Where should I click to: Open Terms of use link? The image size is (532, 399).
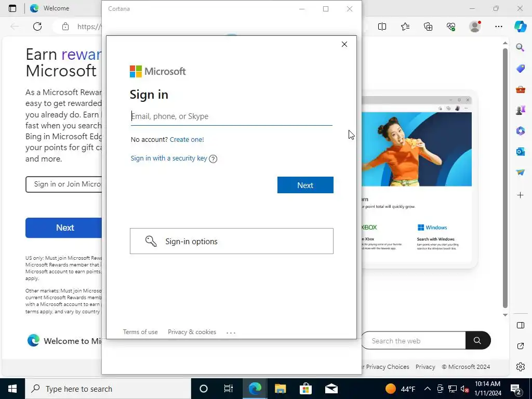[140, 332]
